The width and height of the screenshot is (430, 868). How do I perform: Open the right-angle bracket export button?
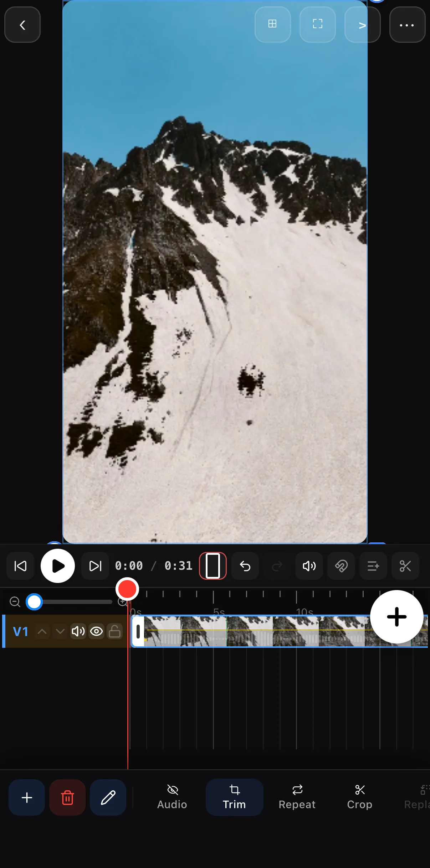[362, 25]
